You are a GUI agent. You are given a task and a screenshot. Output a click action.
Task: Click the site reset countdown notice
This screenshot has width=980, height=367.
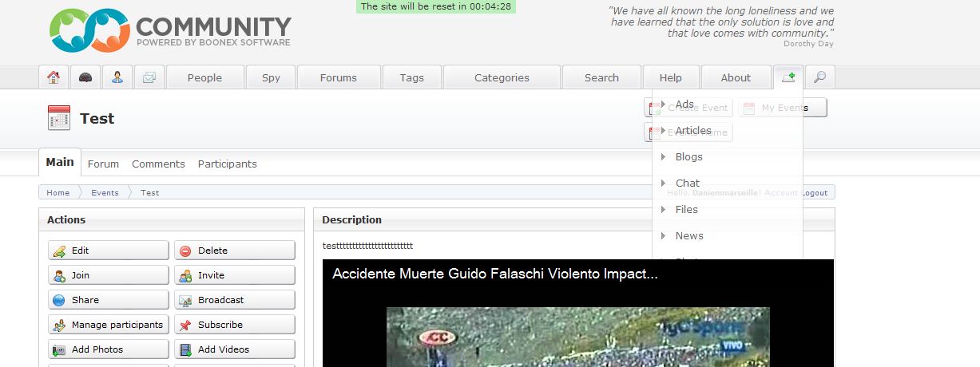(x=436, y=6)
